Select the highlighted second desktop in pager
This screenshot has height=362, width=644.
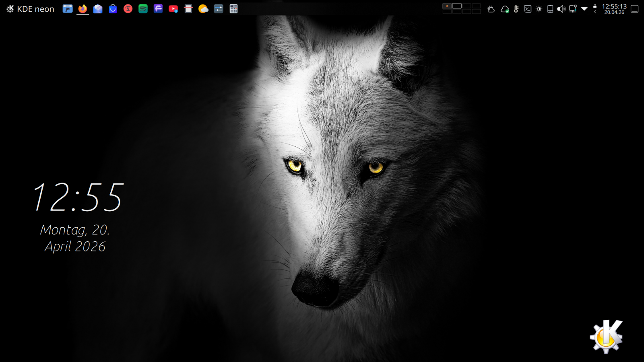coord(457,6)
